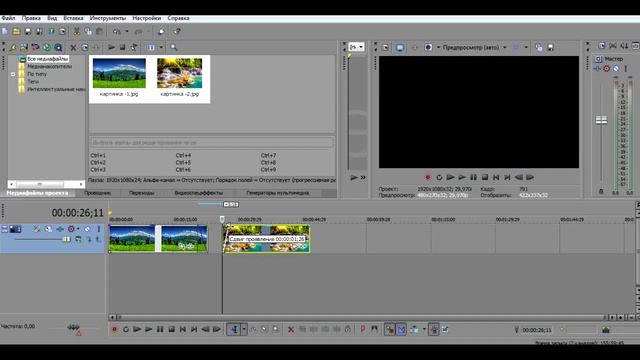Open the Предпросмотр (авто) quality dropdown
The width and height of the screenshot is (640, 360).
(x=504, y=47)
